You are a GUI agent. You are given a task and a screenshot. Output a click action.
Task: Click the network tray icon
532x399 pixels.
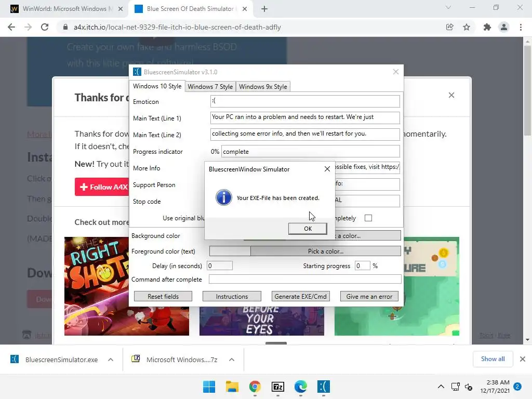(455, 387)
